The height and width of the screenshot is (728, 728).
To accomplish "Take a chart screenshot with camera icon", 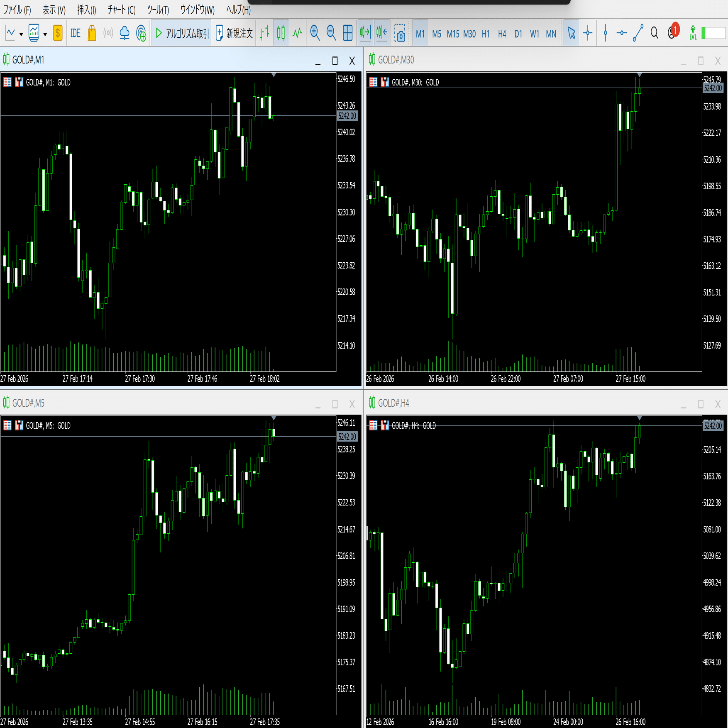I will (400, 33).
